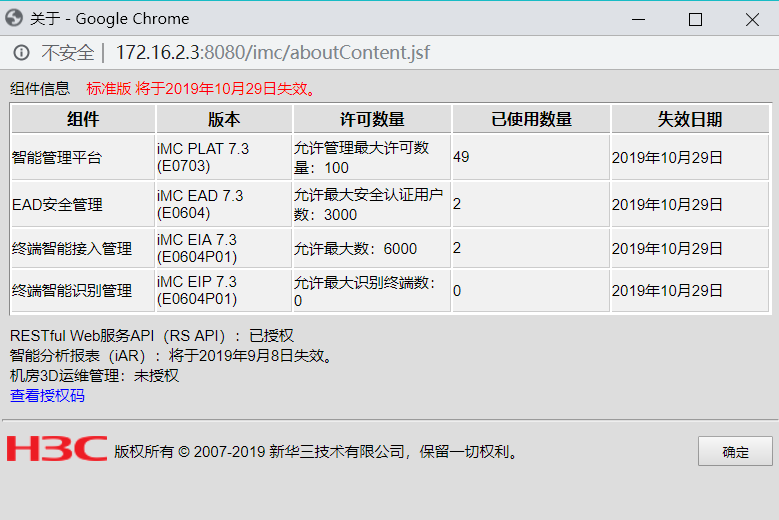
Task: Click the 组件信息 heading
Action: pos(40,88)
